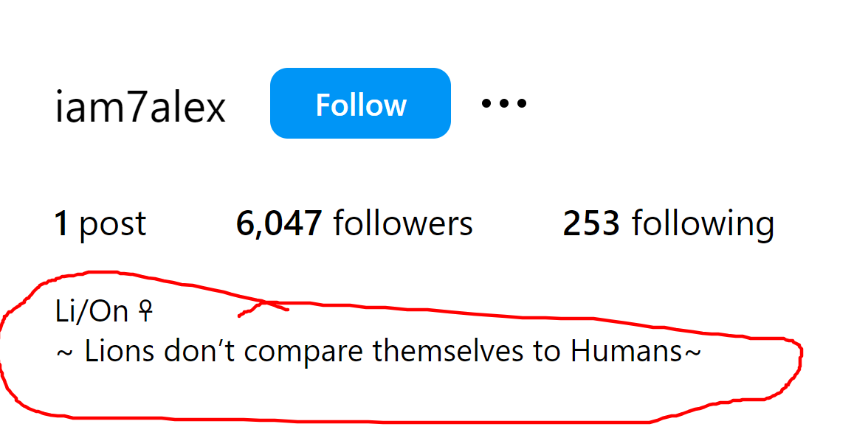Screen dimensions: 868x438
Task: Open the three-dot more options menu
Action: tap(504, 103)
